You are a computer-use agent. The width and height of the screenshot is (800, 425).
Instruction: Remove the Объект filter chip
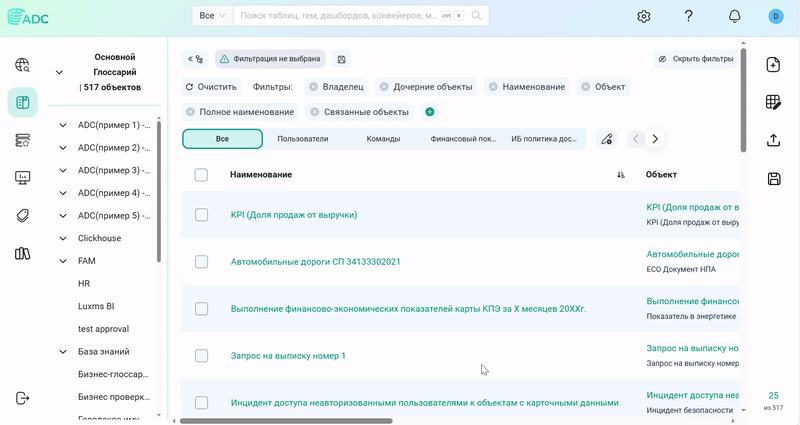click(x=586, y=87)
